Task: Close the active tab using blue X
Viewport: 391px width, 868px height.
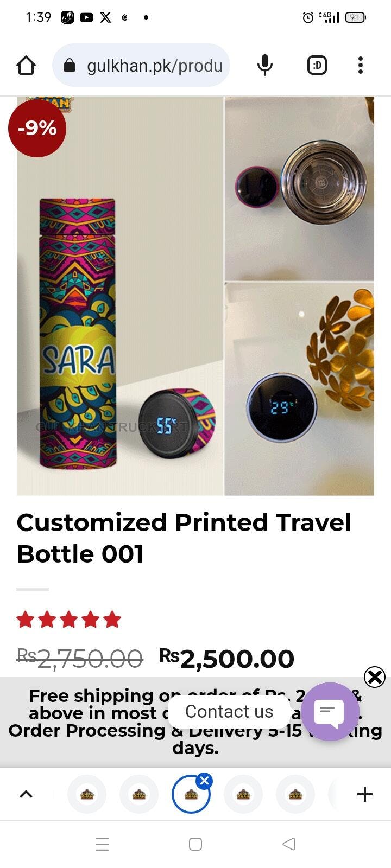Action: (205, 781)
